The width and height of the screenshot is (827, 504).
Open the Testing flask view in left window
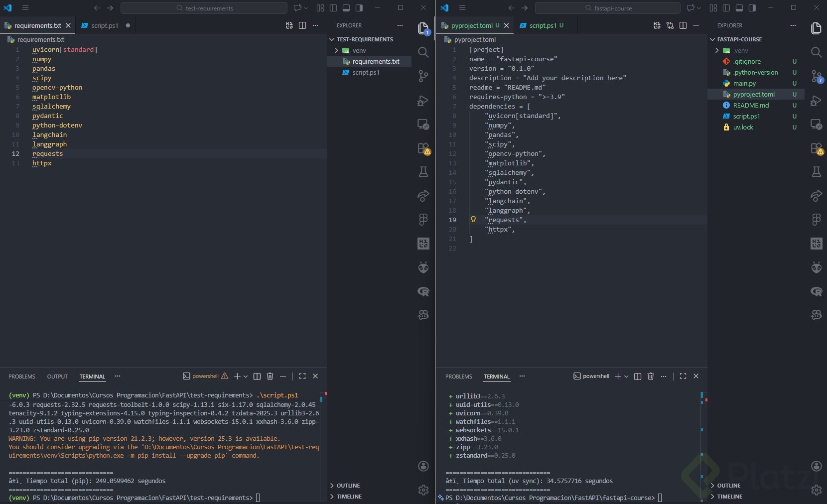(423, 172)
